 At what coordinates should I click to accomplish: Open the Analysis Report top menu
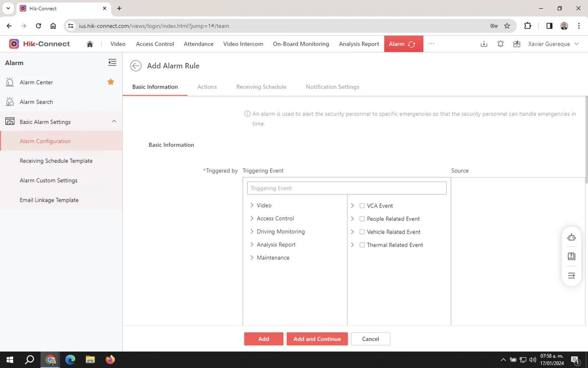coord(359,44)
